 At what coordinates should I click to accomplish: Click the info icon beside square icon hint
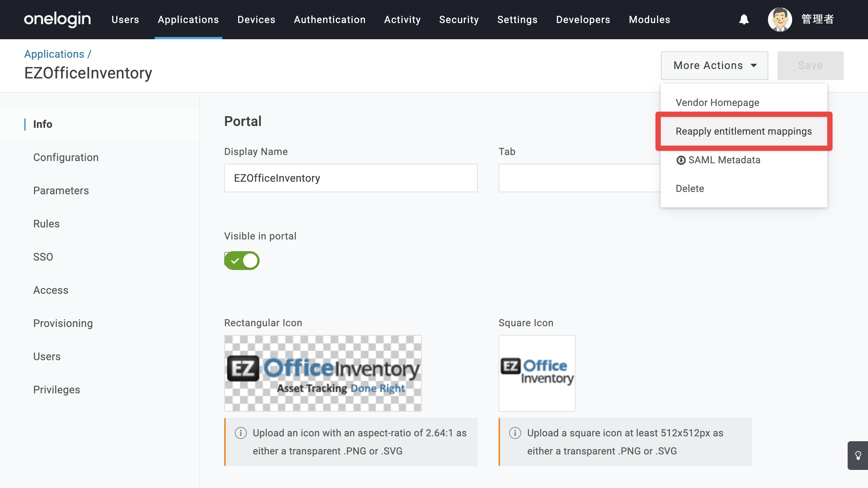click(x=515, y=433)
